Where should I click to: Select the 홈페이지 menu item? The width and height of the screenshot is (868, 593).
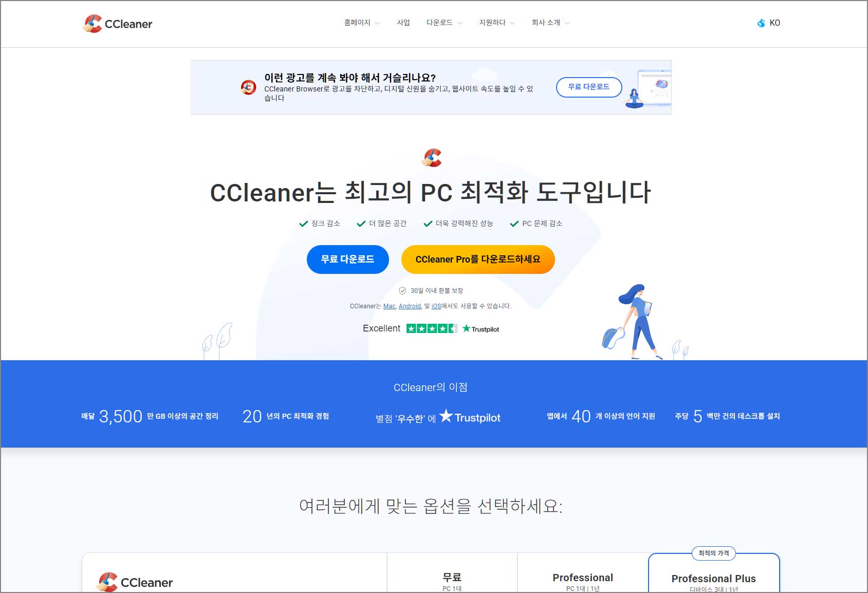[x=357, y=23]
